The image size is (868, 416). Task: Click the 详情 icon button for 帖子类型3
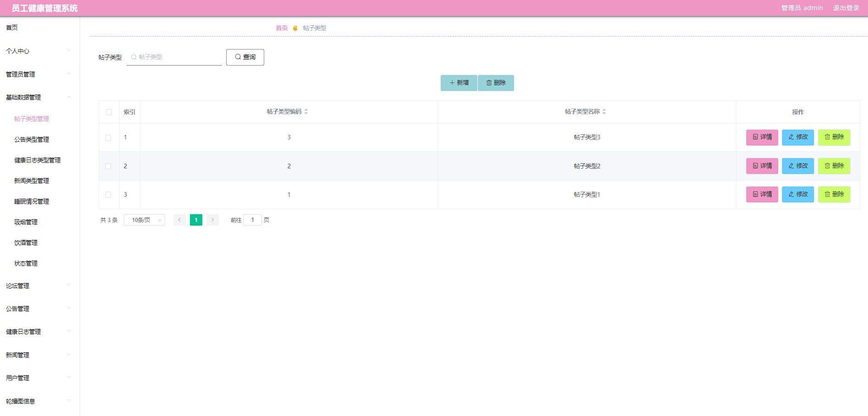click(762, 137)
